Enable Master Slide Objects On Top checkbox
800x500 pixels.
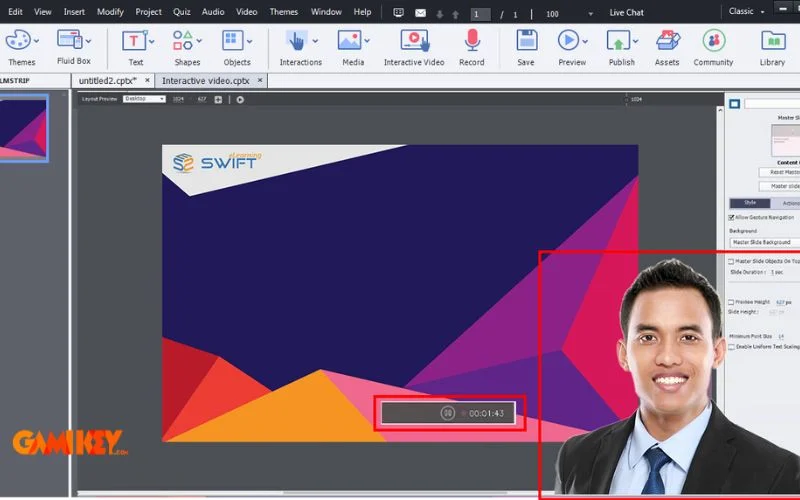pos(731,261)
